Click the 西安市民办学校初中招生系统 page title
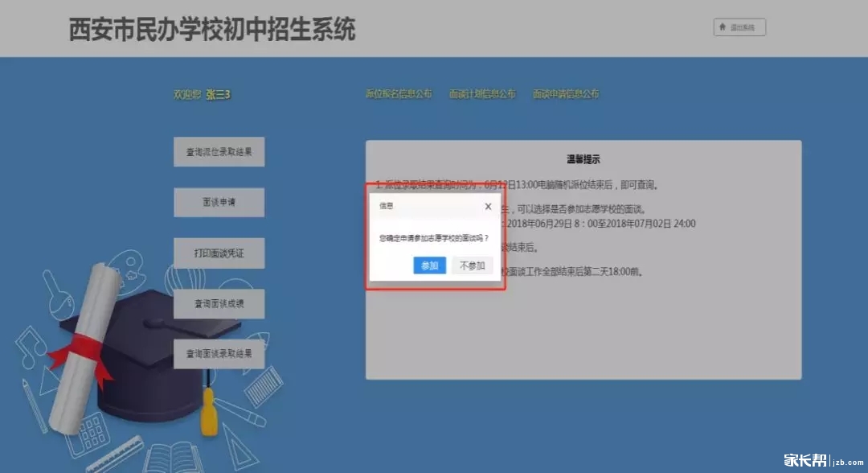 [212, 29]
